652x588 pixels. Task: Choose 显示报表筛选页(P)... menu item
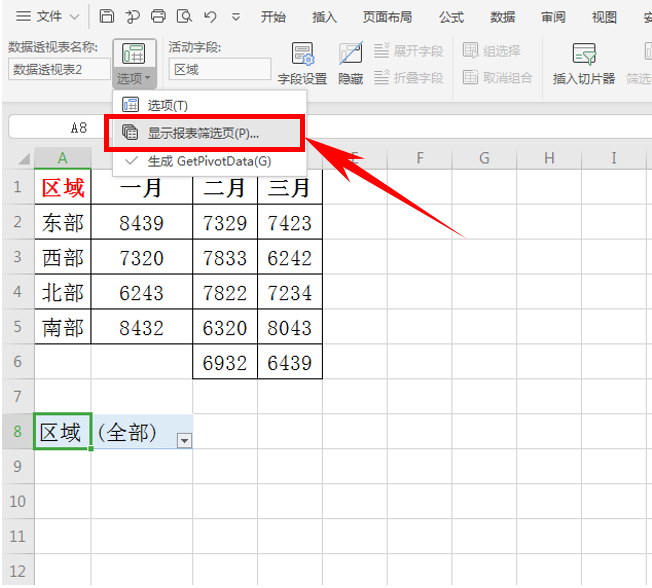pyautogui.click(x=205, y=133)
